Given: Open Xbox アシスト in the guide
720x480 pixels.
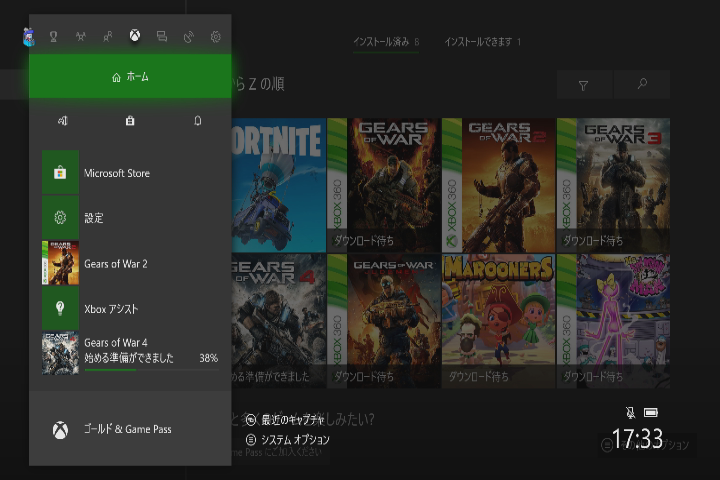Looking at the screenshot, I should [x=130, y=308].
